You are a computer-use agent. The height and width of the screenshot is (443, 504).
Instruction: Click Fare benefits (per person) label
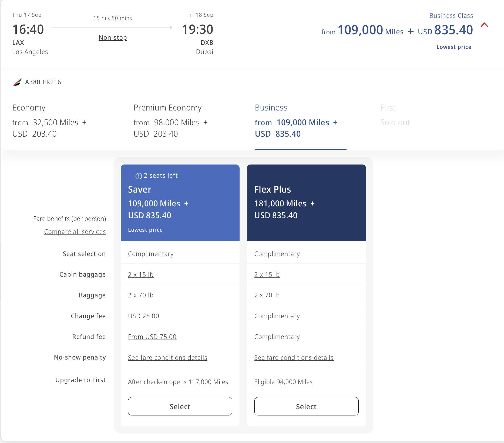coord(70,219)
